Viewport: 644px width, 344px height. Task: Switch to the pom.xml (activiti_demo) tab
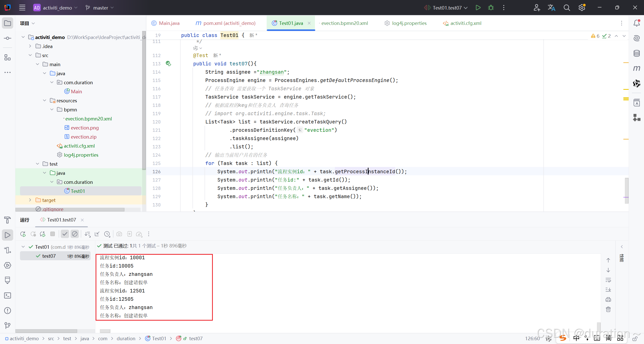coord(226,23)
